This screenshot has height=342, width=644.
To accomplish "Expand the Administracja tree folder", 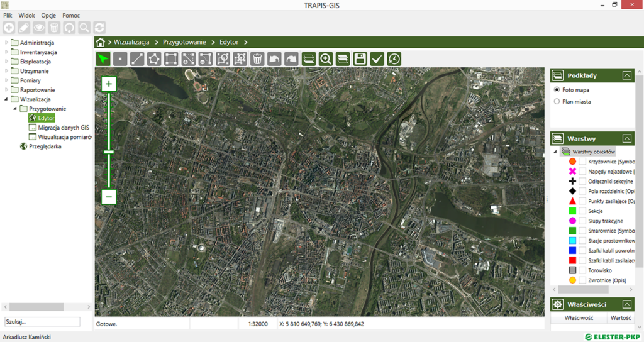I will coord(7,43).
